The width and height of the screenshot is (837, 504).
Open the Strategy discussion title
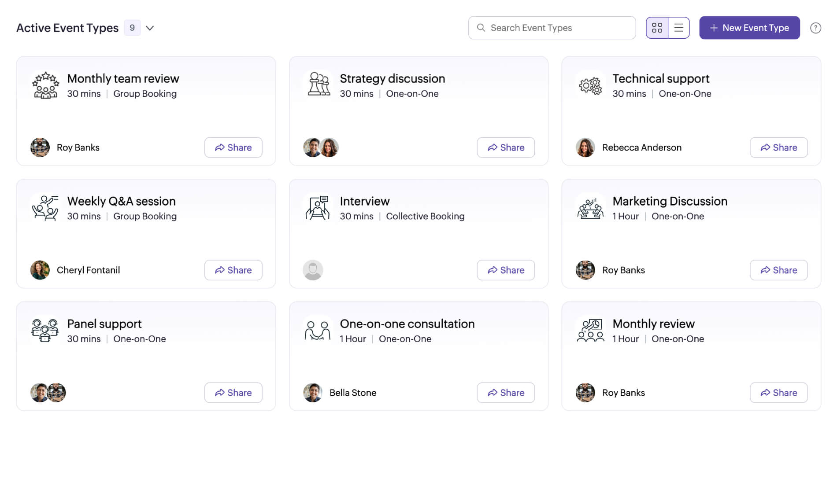coord(393,78)
